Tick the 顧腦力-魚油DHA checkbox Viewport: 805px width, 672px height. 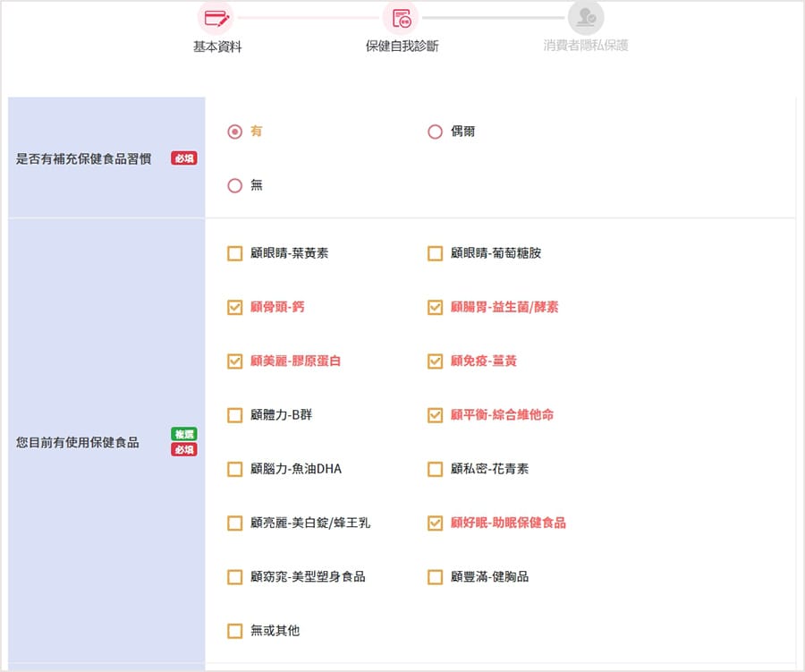[x=234, y=469]
